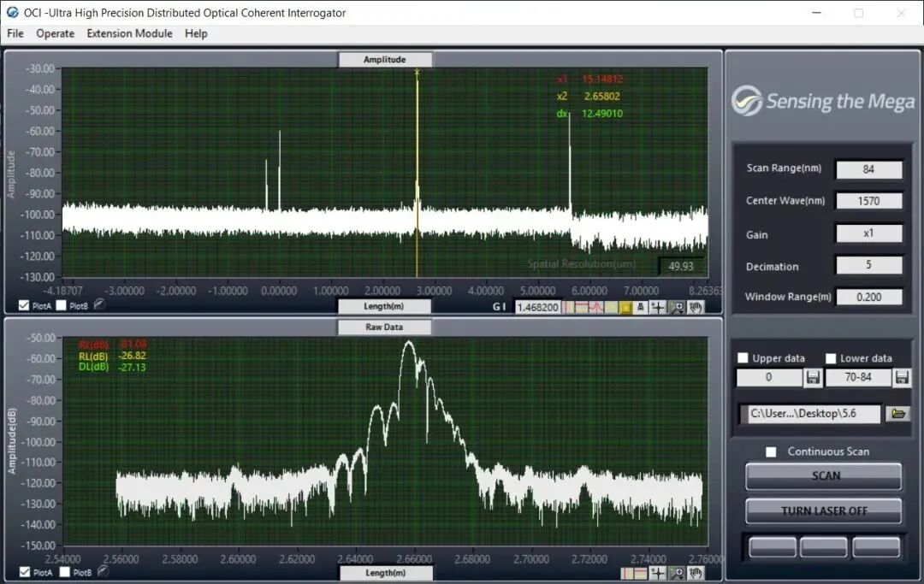Click the TURN LASER OFF button
924x584 pixels.
coord(824,511)
